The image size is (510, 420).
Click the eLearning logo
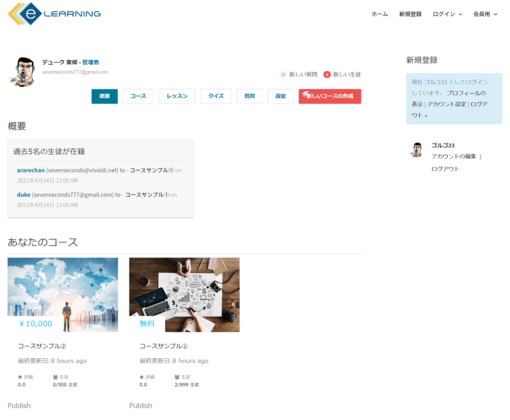(54, 14)
